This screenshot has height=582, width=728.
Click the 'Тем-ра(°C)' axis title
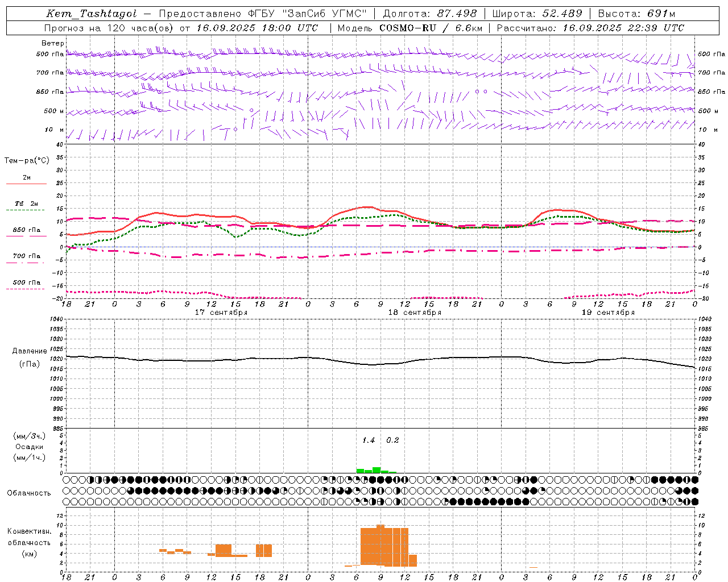point(27,161)
